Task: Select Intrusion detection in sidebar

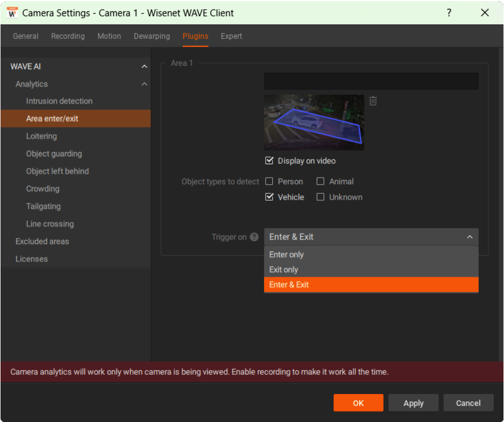Action: (75, 101)
